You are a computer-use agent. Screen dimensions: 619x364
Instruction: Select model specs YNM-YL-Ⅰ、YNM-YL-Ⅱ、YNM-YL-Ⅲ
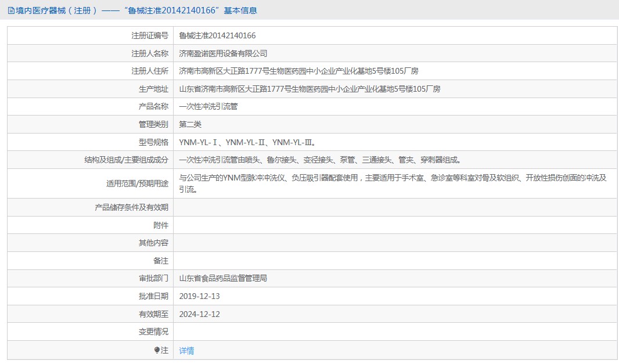click(247, 142)
